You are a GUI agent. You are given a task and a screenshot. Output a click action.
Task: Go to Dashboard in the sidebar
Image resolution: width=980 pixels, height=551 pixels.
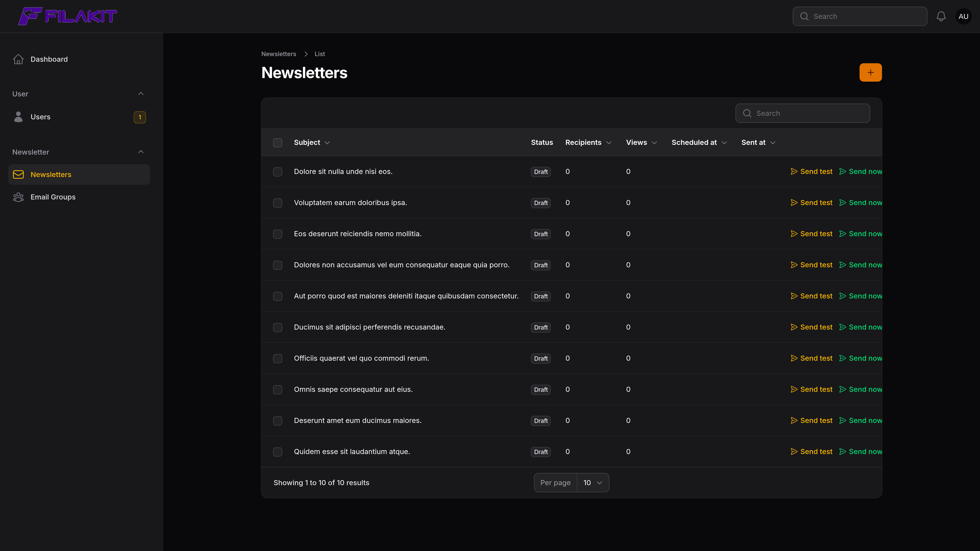(79, 59)
